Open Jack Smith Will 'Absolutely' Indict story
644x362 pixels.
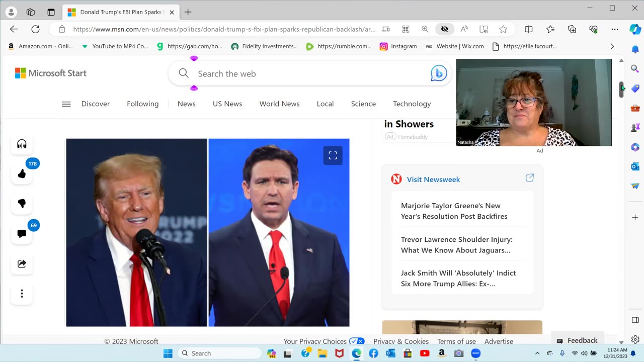pos(458,279)
